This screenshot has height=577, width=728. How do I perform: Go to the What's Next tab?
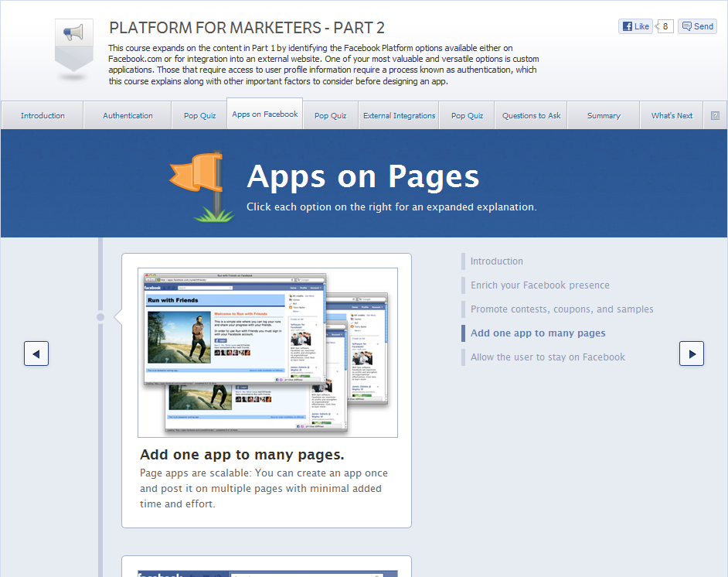(672, 115)
